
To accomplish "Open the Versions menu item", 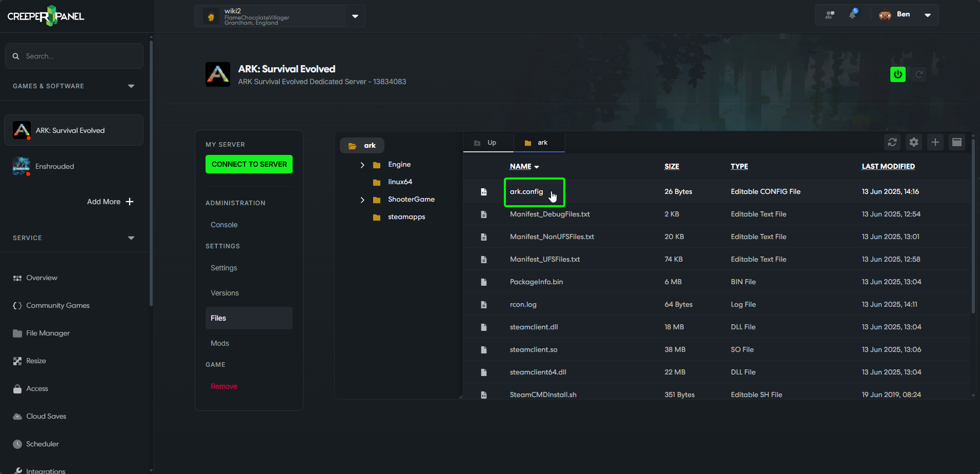I will (x=224, y=293).
